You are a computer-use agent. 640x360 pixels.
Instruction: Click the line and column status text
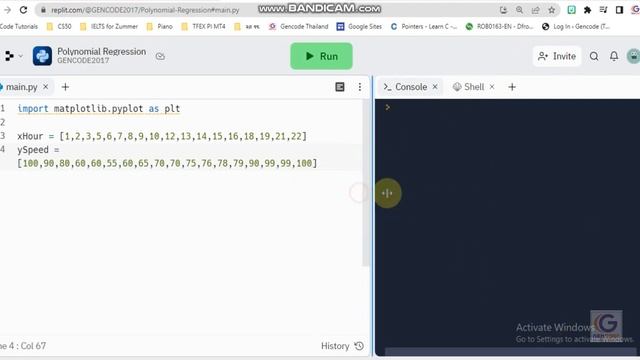23,346
